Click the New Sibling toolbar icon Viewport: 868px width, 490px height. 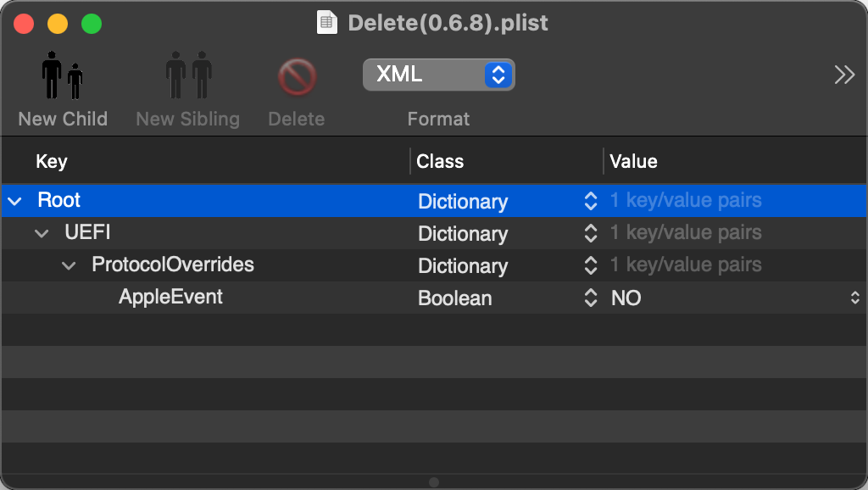188,75
